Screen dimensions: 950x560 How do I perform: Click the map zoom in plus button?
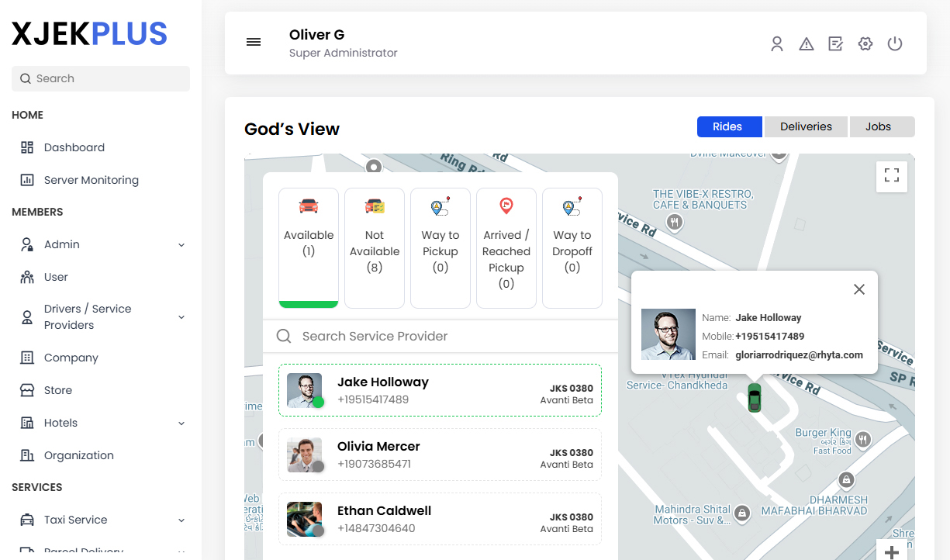click(892, 551)
